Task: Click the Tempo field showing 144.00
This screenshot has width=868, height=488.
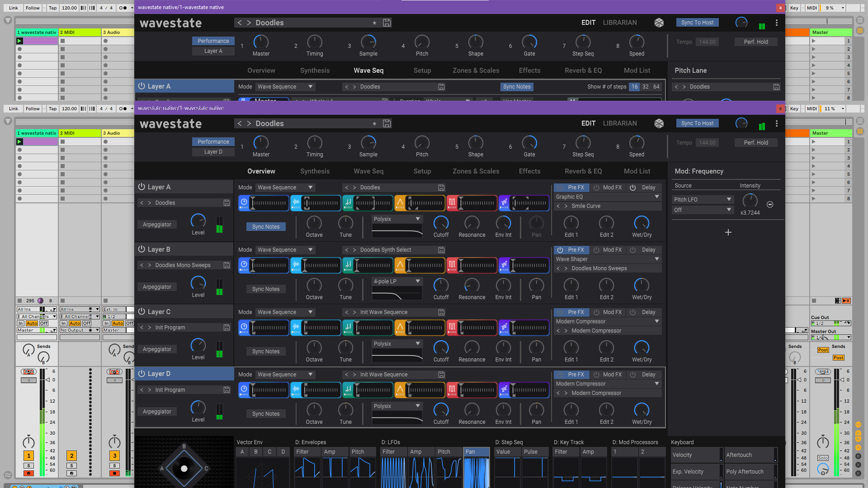Action: point(707,142)
